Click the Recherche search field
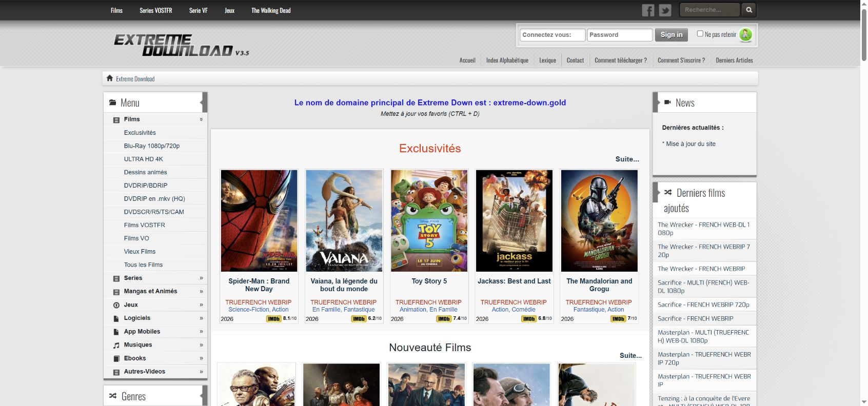Viewport: 868px width, 406px height. point(711,10)
